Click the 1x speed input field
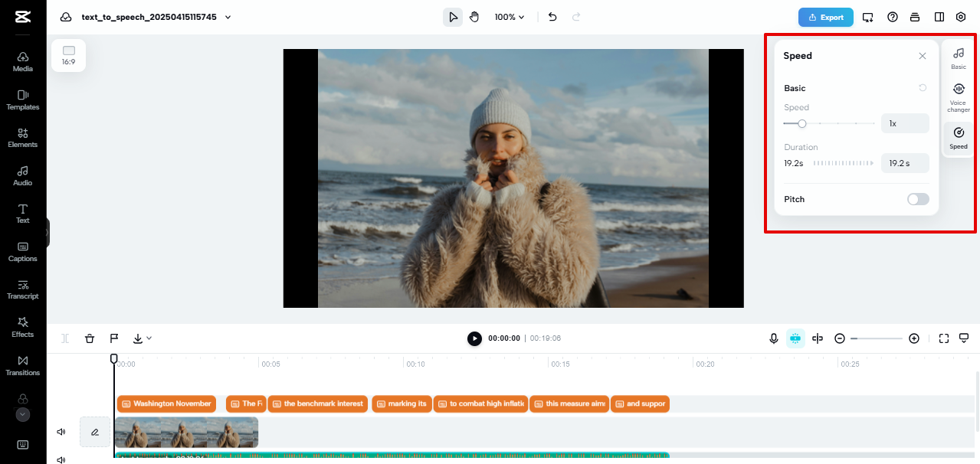The width and height of the screenshot is (980, 464). click(905, 123)
